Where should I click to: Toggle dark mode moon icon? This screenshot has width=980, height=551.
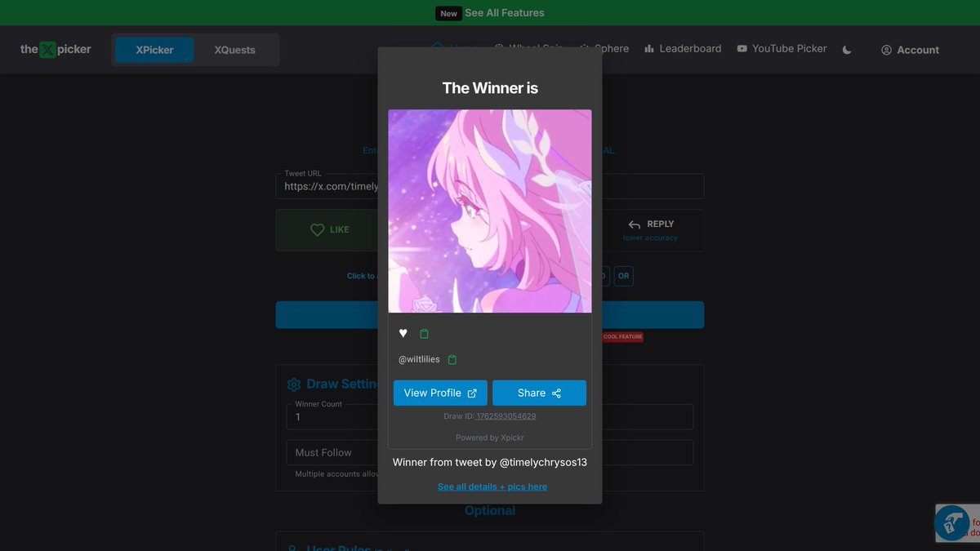(x=847, y=50)
